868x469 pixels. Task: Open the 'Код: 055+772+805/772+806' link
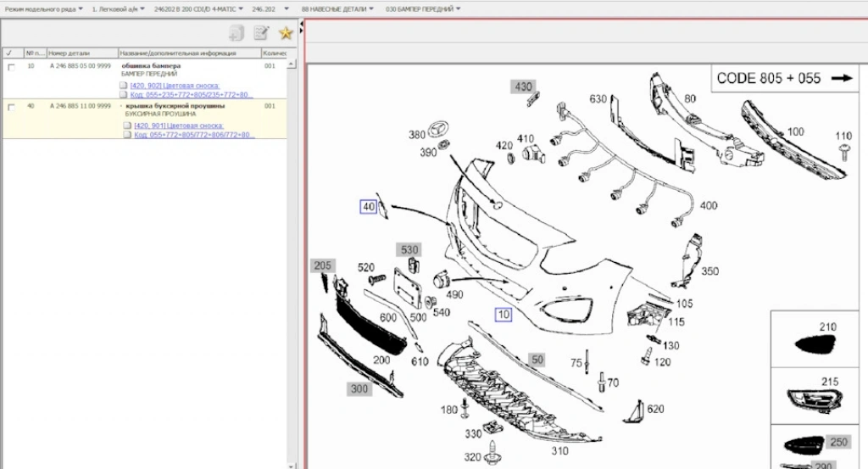pyautogui.click(x=194, y=135)
